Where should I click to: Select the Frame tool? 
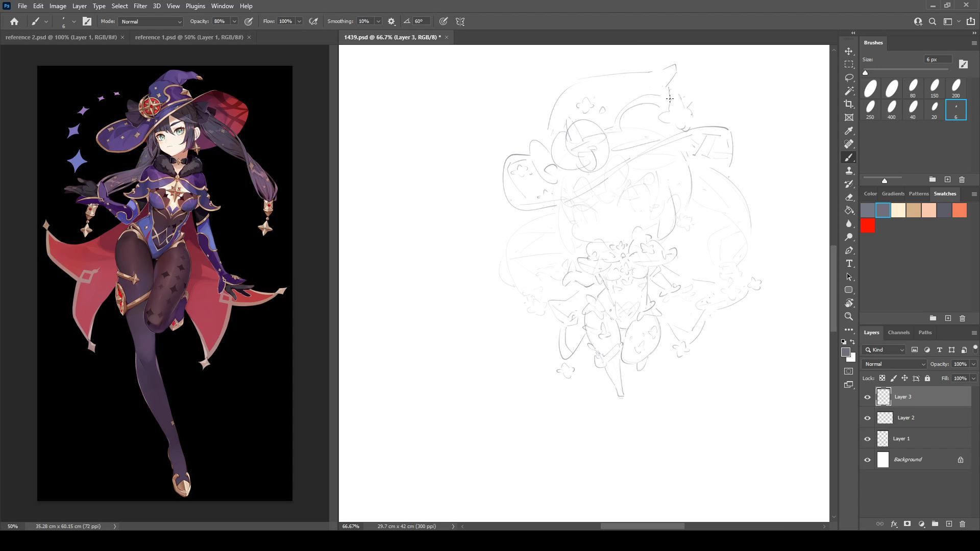point(849,118)
